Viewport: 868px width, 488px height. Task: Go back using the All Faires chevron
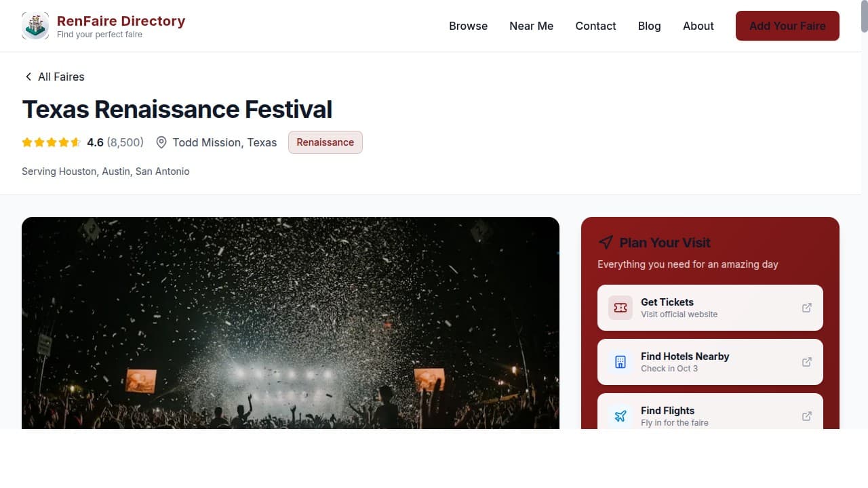tap(28, 77)
